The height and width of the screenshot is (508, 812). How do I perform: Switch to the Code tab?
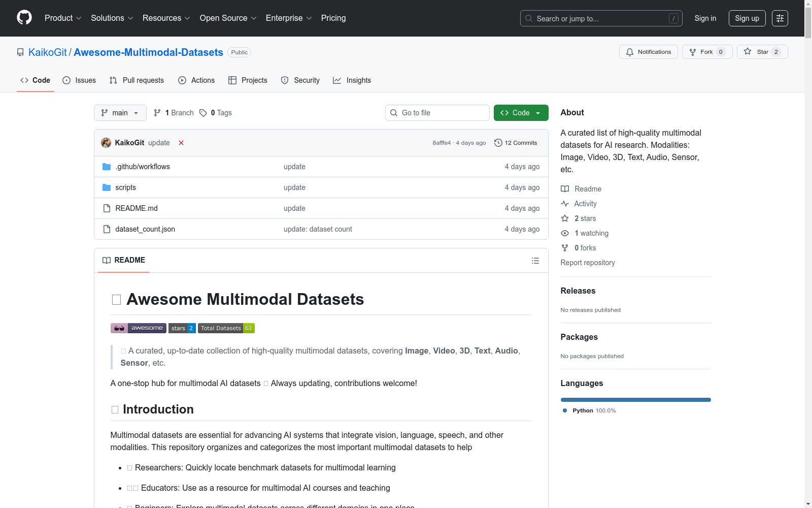tap(36, 80)
